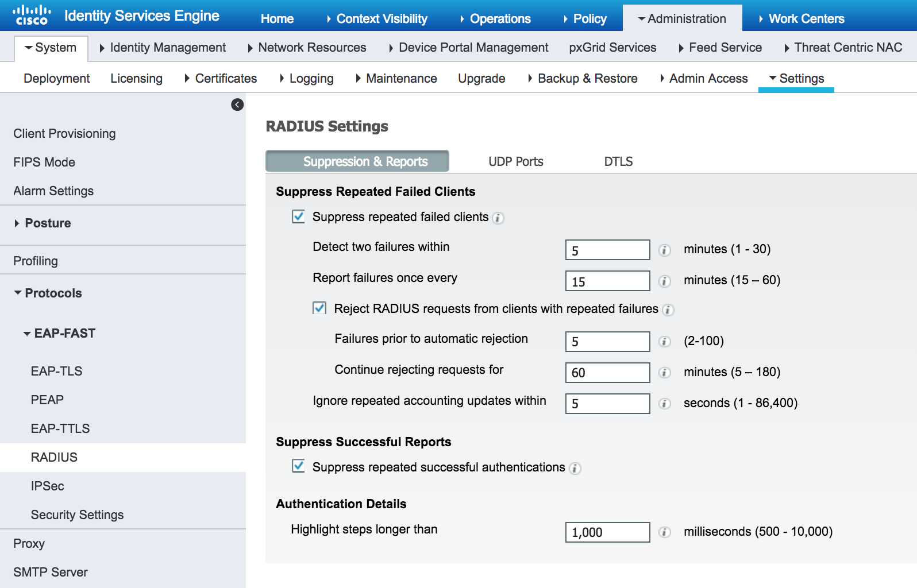Image resolution: width=917 pixels, height=588 pixels.
Task: Select Proxy in sidebar
Action: coord(29,544)
